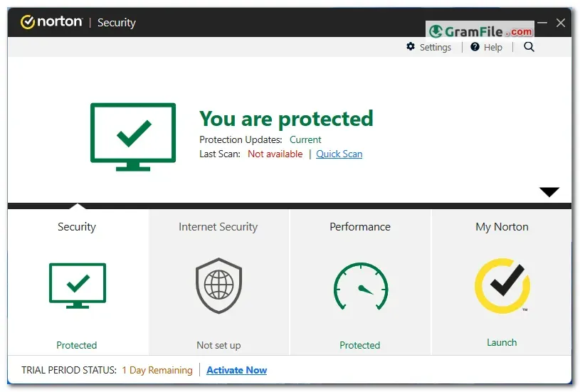The height and width of the screenshot is (392, 580).
Task: Open Settings via the gear icon
Action: click(x=411, y=46)
